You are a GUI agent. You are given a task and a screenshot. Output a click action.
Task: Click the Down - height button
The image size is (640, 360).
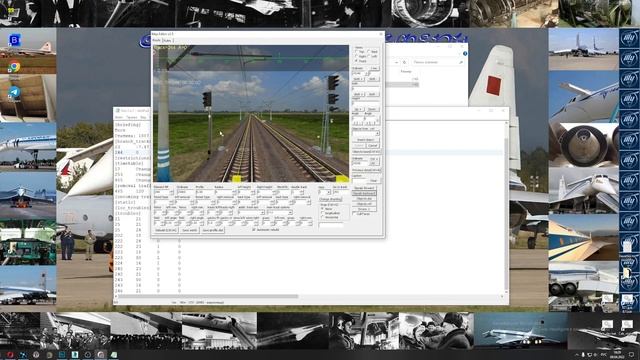(373, 109)
